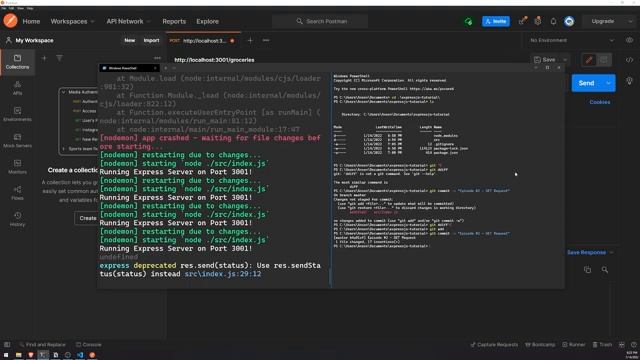Click the src\index.js:29:12 link in terminal
Screen dimensions: 640x360
point(223,274)
